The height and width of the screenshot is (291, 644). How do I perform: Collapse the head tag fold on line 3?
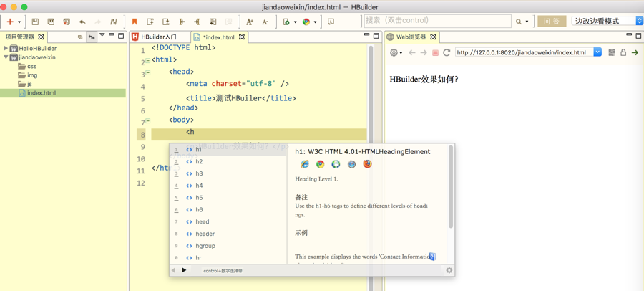click(148, 73)
